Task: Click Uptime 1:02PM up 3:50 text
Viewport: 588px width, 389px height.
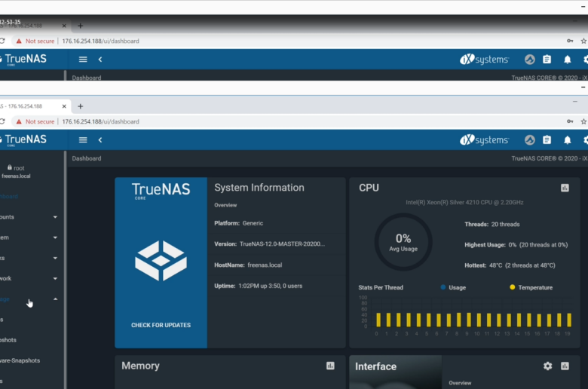Action: pos(258,286)
